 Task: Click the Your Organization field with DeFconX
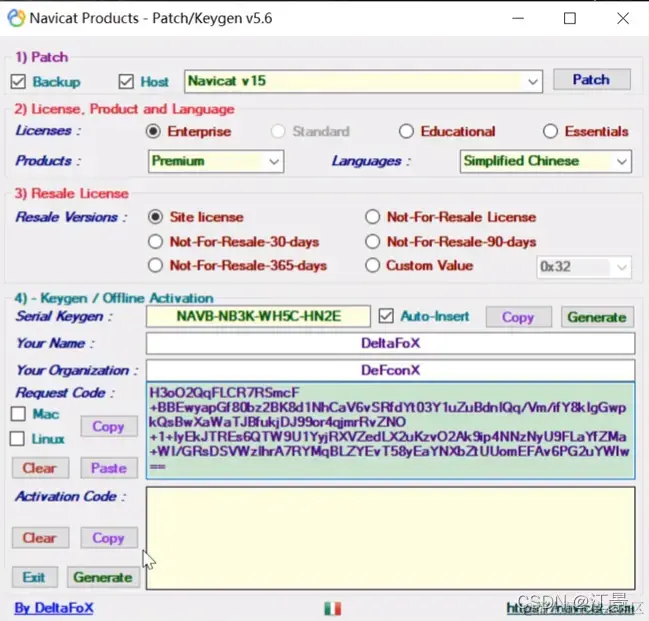pos(390,370)
